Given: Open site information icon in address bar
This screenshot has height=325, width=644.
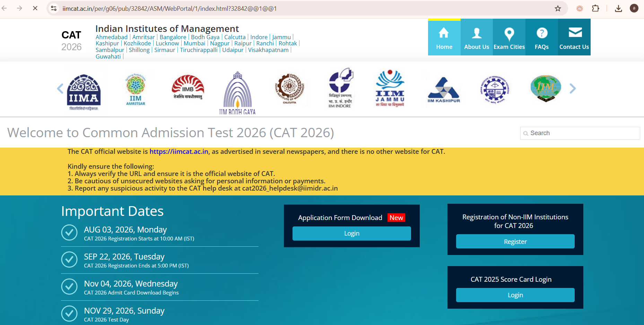Looking at the screenshot, I should pyautogui.click(x=54, y=8).
